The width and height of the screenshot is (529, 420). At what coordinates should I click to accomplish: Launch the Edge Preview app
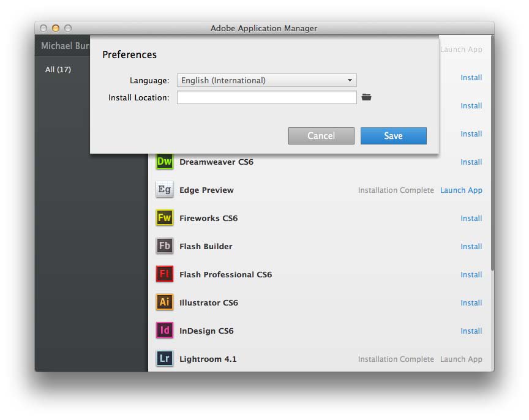click(461, 190)
